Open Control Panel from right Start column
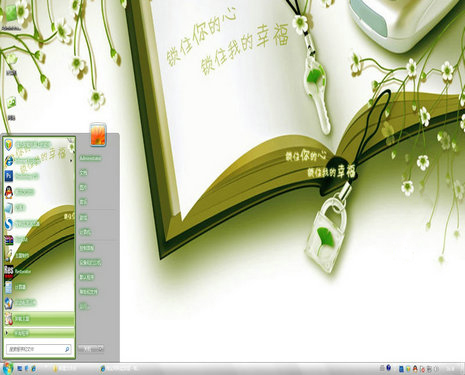 point(87,248)
